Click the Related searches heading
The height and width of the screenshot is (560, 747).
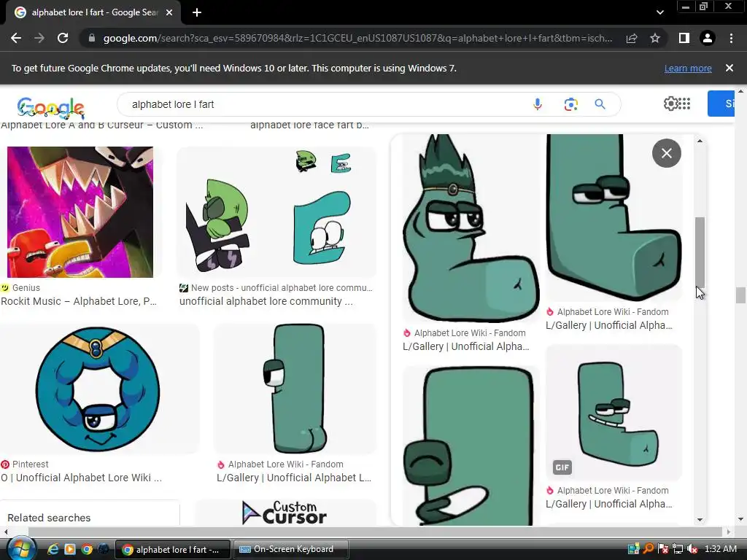pyautogui.click(x=49, y=518)
